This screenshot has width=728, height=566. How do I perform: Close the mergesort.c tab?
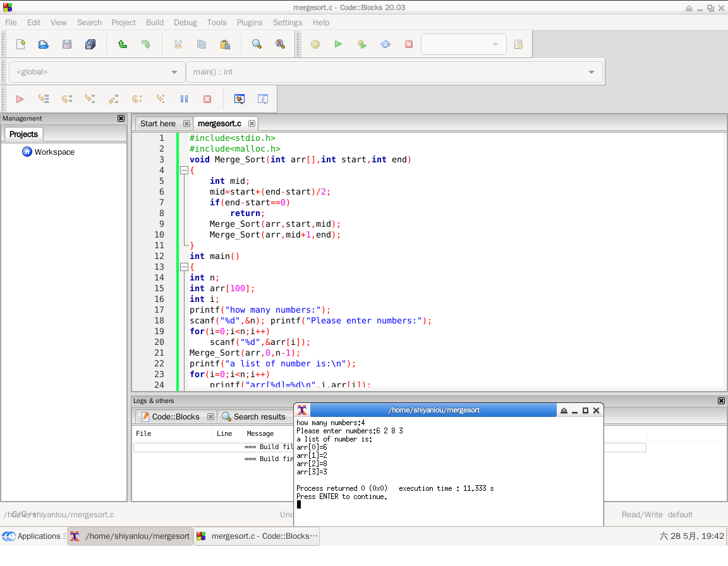(252, 123)
